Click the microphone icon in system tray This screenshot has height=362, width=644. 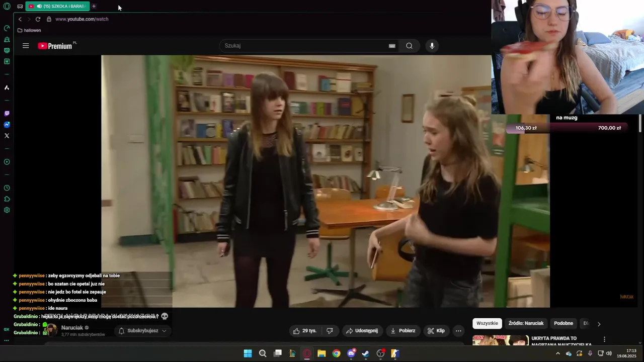click(590, 353)
